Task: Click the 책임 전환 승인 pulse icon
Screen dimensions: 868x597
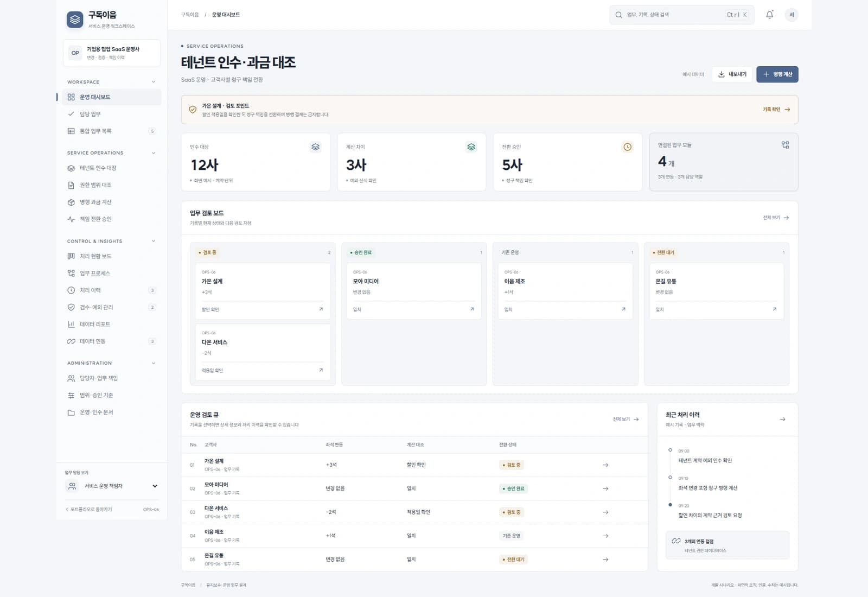Action: [71, 219]
